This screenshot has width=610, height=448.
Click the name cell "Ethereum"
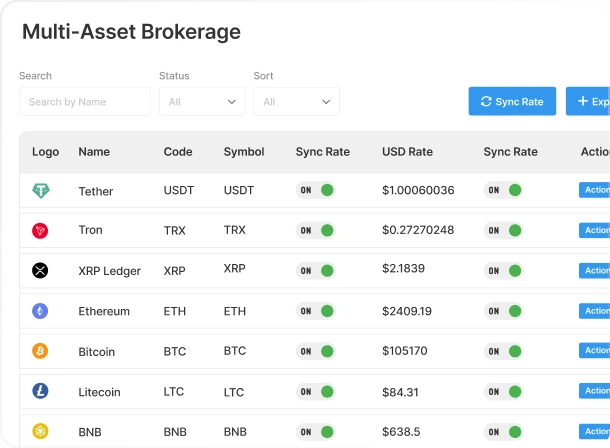click(104, 311)
